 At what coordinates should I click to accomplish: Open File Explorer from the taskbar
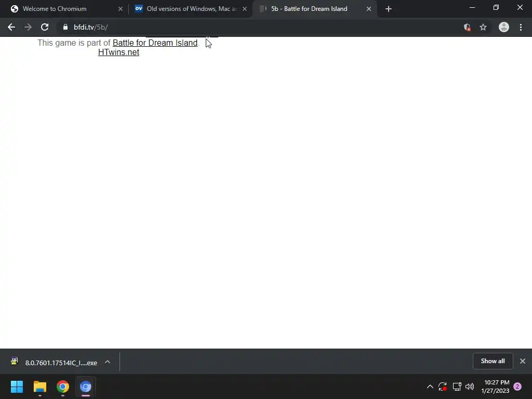click(x=39, y=387)
